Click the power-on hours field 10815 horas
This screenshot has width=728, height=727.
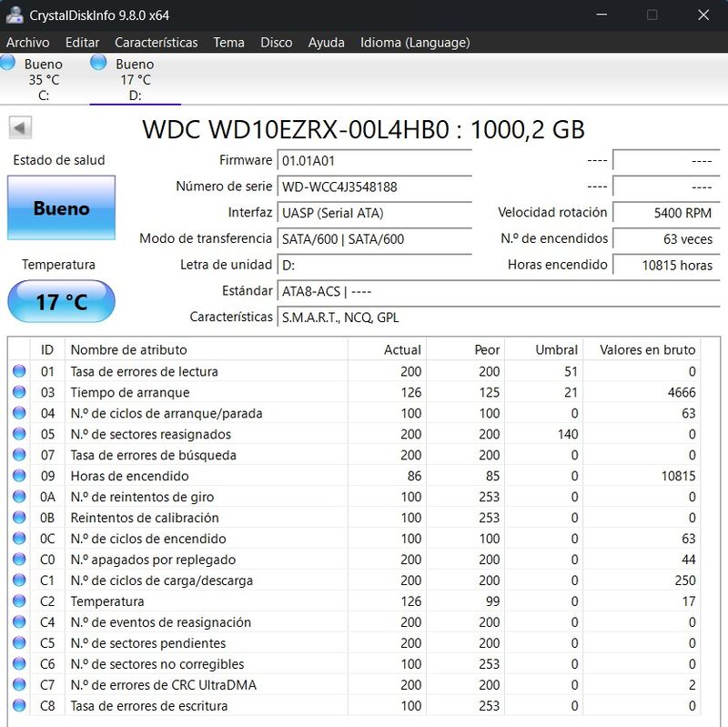click(x=666, y=265)
